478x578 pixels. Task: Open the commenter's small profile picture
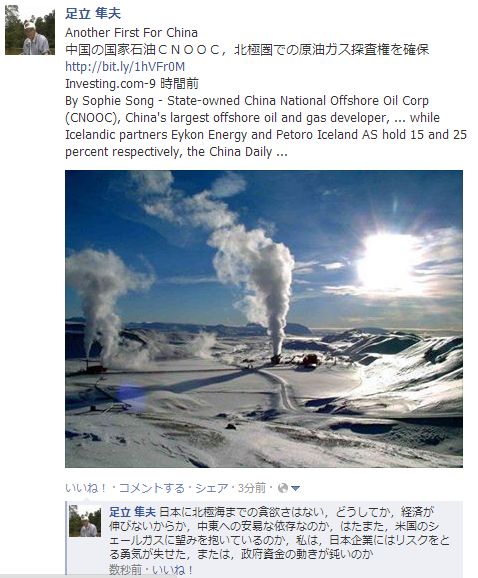[85, 521]
